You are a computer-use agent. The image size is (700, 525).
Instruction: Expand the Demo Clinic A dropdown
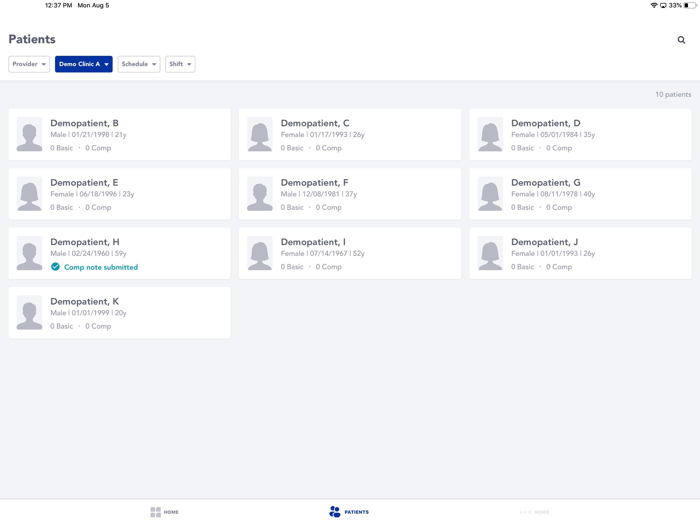pos(83,64)
